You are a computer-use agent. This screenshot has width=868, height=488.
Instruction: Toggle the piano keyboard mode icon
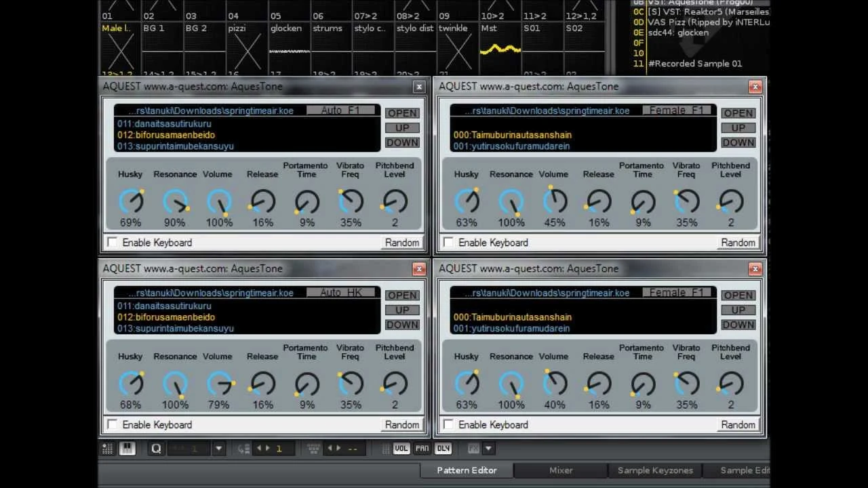coord(127,448)
